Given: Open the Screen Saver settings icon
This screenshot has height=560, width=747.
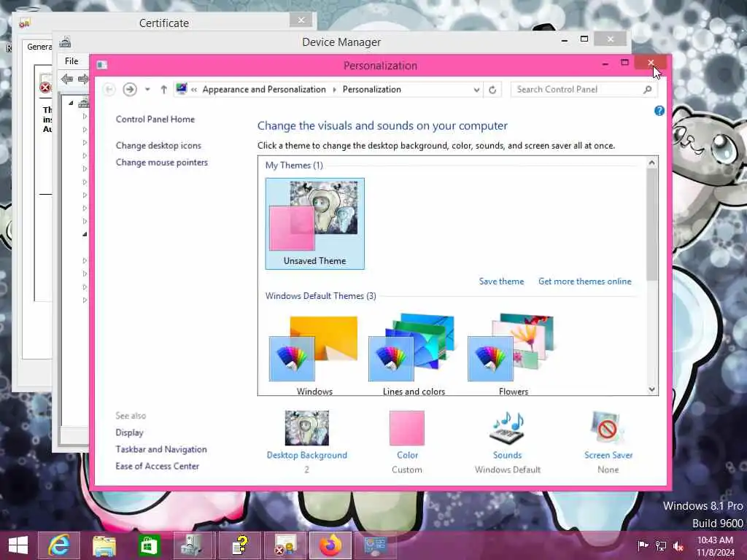Looking at the screenshot, I should point(608,427).
